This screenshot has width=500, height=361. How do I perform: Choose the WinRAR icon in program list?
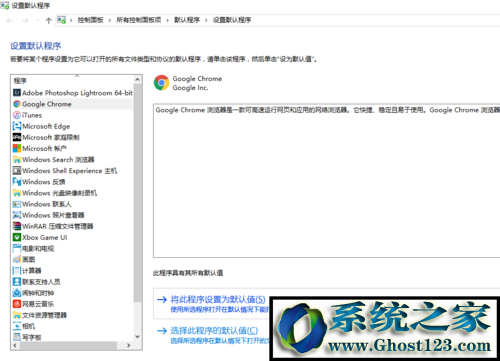pyautogui.click(x=17, y=226)
